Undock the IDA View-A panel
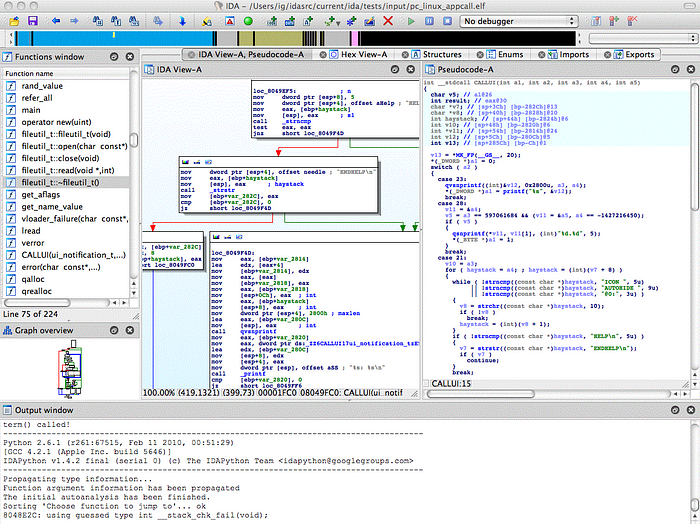This screenshot has width=700, height=524. tap(395, 69)
